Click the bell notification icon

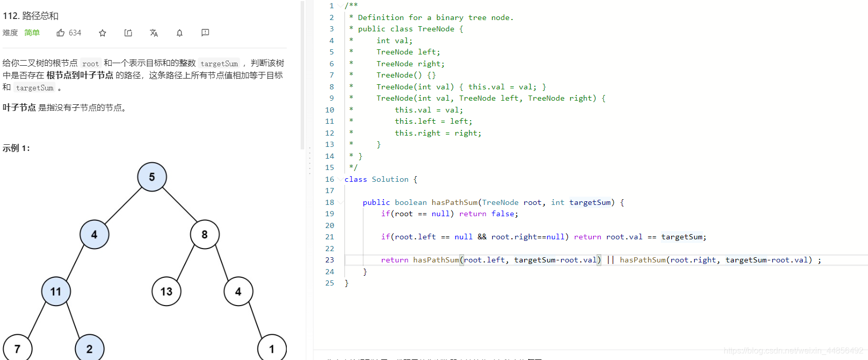179,33
